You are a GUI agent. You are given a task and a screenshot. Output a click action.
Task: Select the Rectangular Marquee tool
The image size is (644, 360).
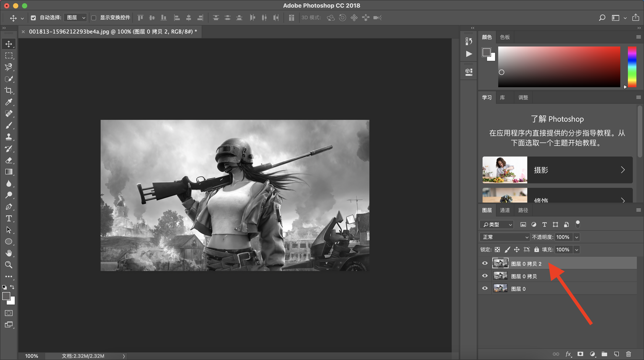[9, 55]
